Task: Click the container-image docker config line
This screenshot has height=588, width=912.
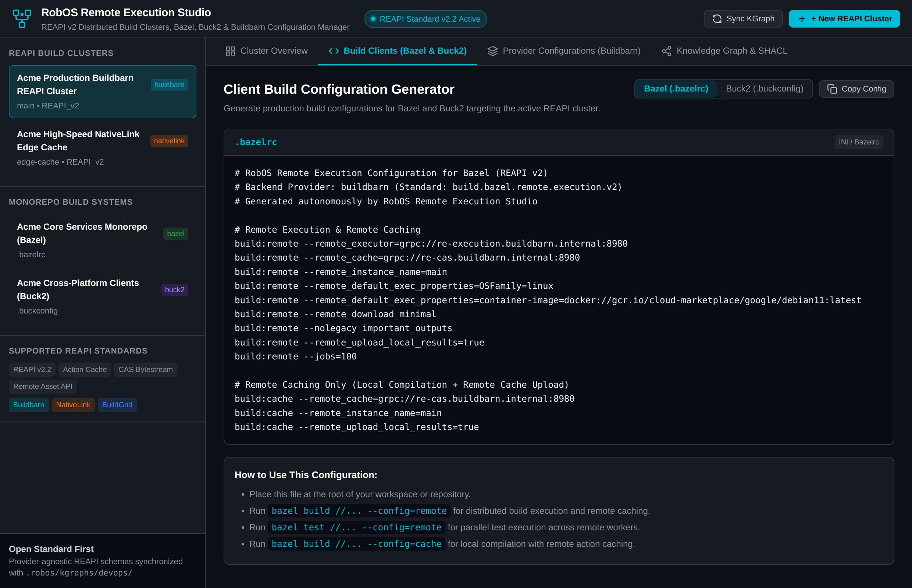Action: click(548, 300)
